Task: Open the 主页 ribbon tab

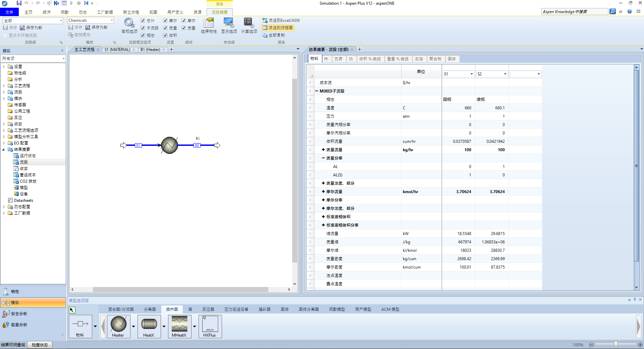Action: pos(29,12)
